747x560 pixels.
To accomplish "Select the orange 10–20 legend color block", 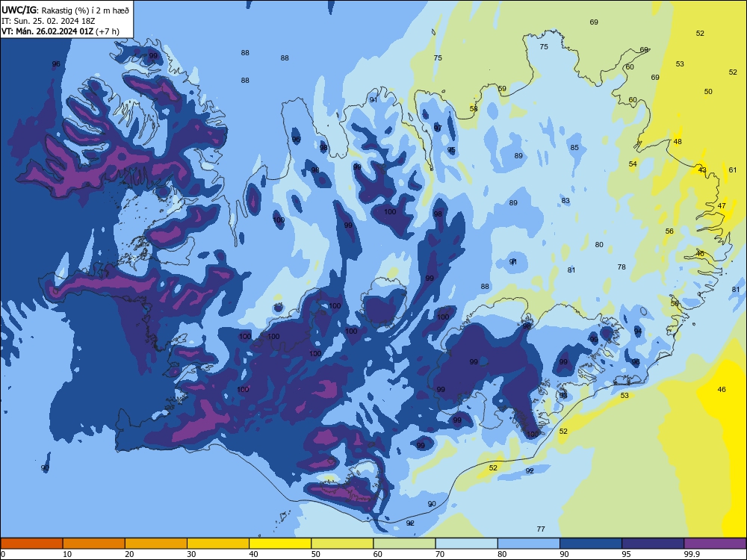I will tap(94, 544).
